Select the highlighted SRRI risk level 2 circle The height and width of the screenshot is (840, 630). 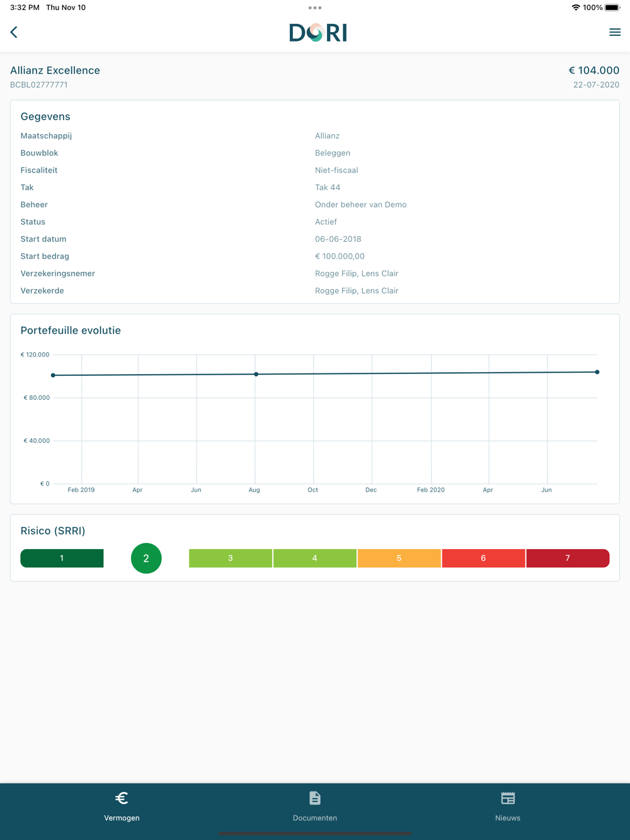pos(146,558)
